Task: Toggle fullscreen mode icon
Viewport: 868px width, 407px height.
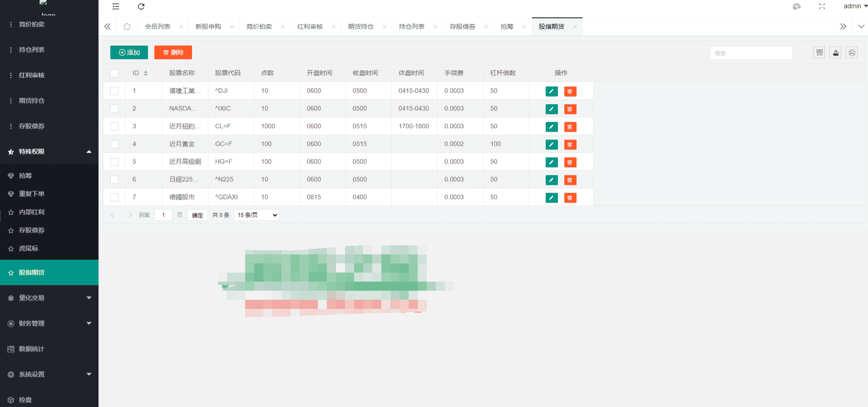Action: coord(822,6)
